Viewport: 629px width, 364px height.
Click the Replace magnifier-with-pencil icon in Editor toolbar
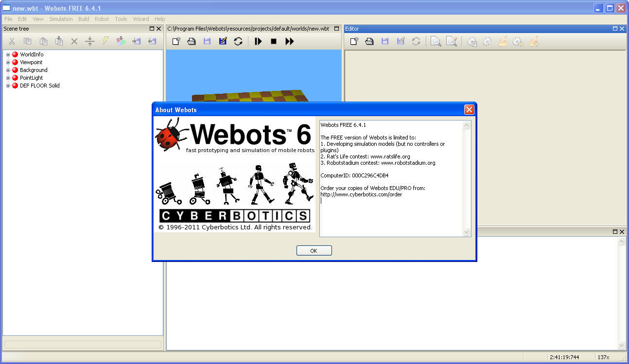(x=452, y=41)
